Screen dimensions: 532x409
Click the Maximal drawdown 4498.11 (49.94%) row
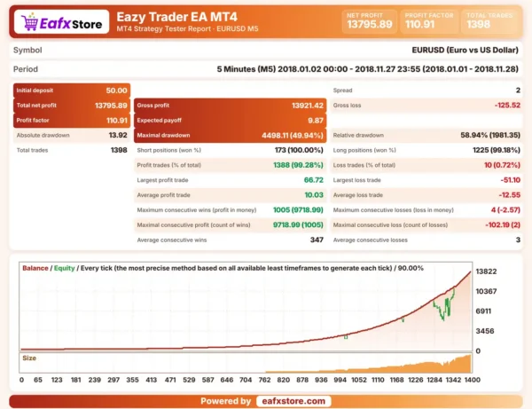click(x=230, y=136)
